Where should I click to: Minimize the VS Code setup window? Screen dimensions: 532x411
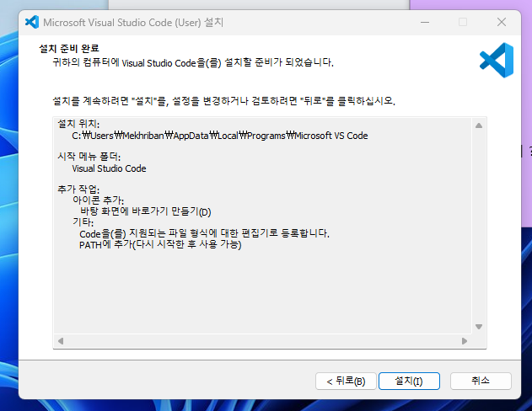tap(425, 23)
